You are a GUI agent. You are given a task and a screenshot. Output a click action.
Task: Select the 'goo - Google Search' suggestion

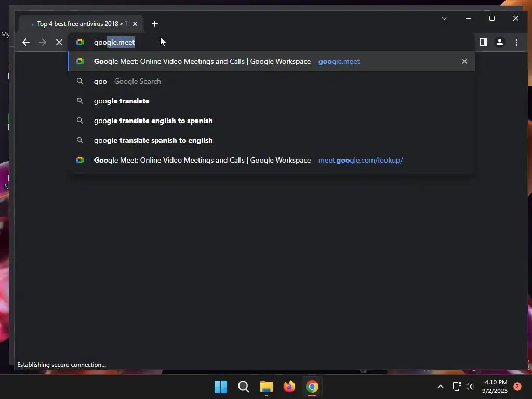(x=271, y=81)
